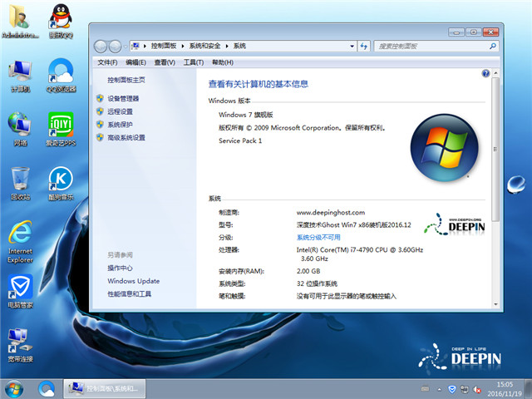Viewport: 532px width, 399px height.
Task: Click the '2.00 GB' installed memory value
Action: pos(308,271)
